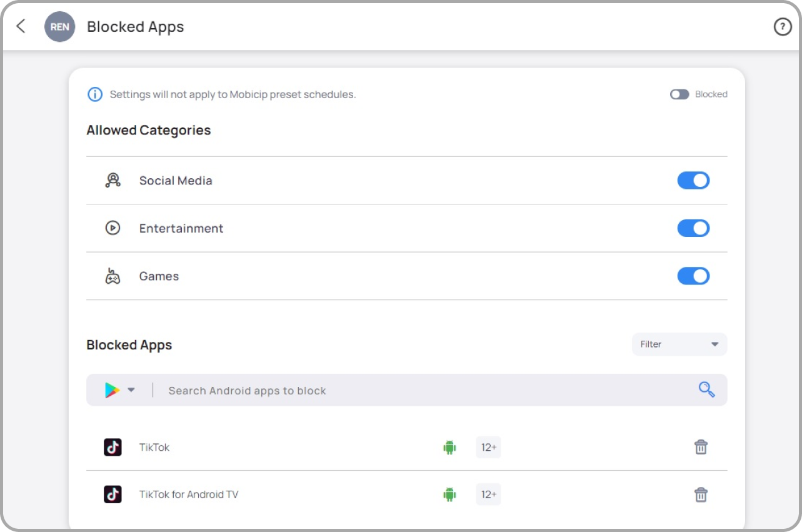Click the 'Blocked Apps' section heading above search
The height and width of the screenshot is (532, 802).
[x=129, y=345]
